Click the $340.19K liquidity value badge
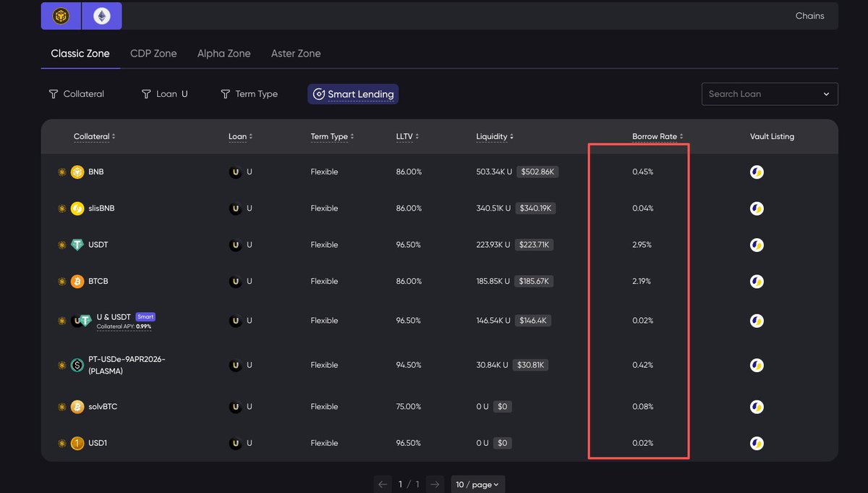This screenshot has height=493, width=868. point(535,208)
